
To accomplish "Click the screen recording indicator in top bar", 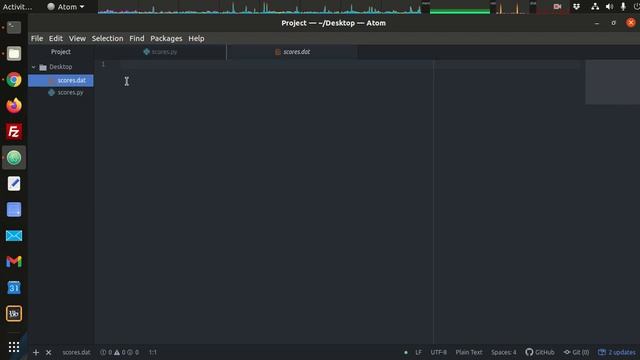I will [557, 7].
